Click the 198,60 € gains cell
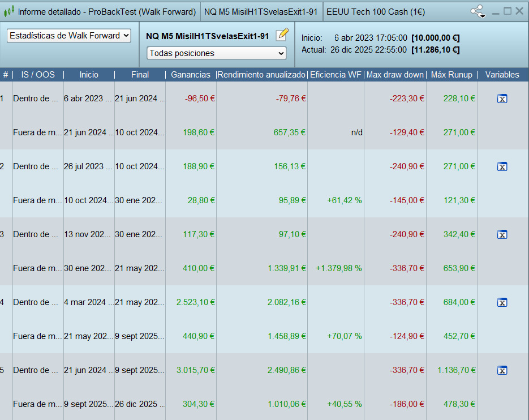 click(x=199, y=132)
